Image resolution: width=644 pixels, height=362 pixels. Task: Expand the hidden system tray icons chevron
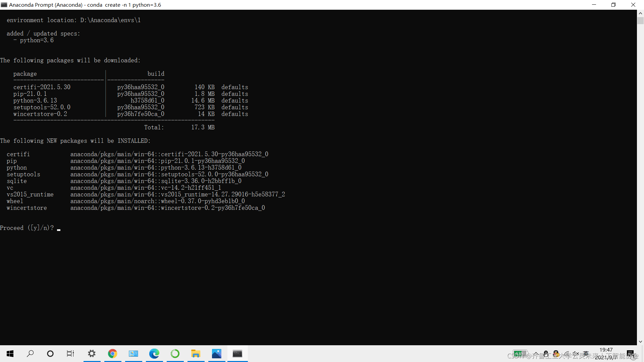tap(536, 354)
